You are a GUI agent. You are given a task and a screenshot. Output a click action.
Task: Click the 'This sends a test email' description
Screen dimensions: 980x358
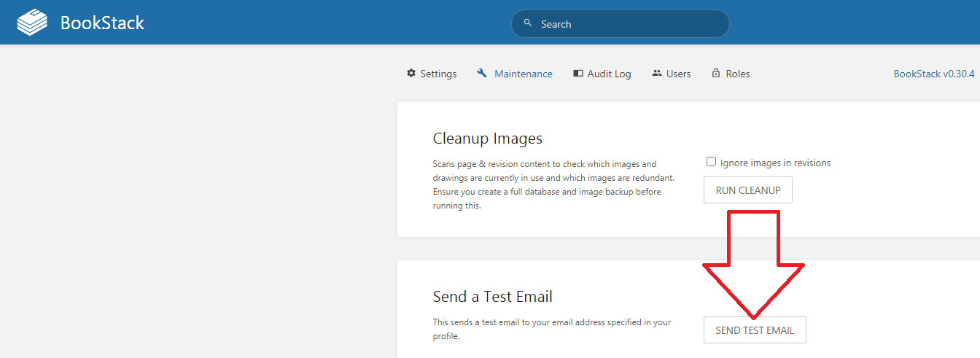click(x=552, y=329)
